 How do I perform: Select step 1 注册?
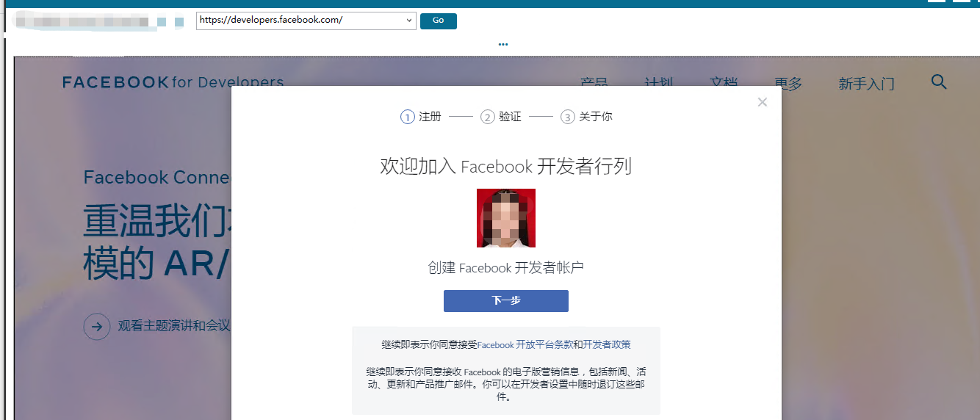[x=421, y=117]
